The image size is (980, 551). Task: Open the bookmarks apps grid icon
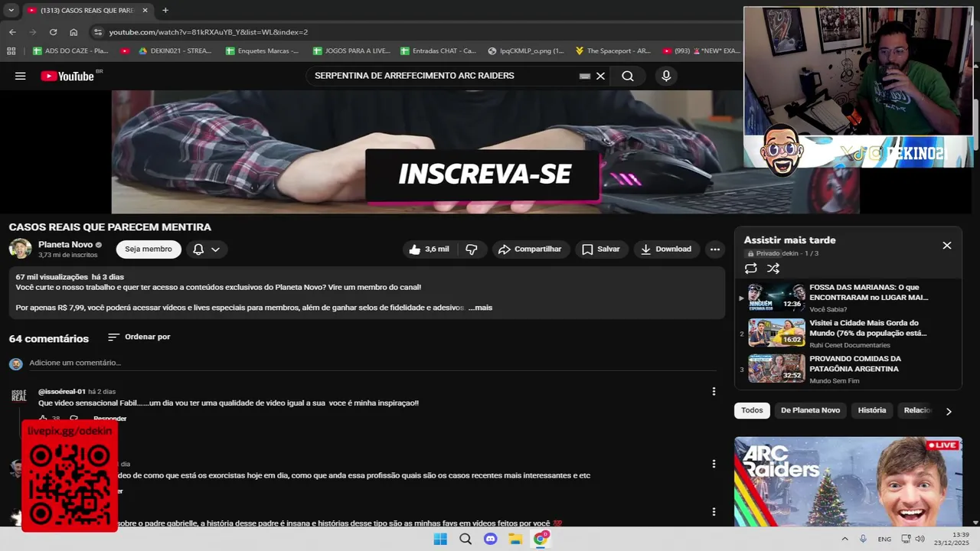click(11, 51)
